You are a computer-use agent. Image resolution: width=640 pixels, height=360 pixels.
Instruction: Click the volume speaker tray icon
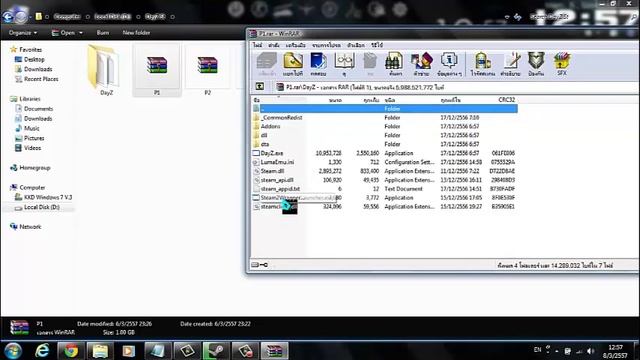[590, 351]
